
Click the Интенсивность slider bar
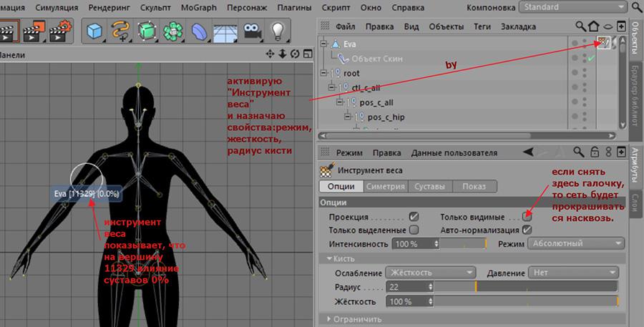pos(463,243)
